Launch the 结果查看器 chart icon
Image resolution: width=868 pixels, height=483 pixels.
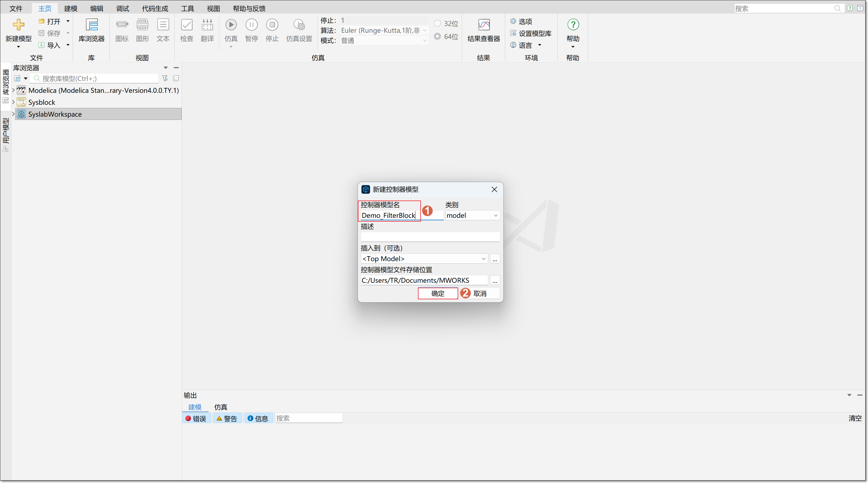tap(484, 25)
